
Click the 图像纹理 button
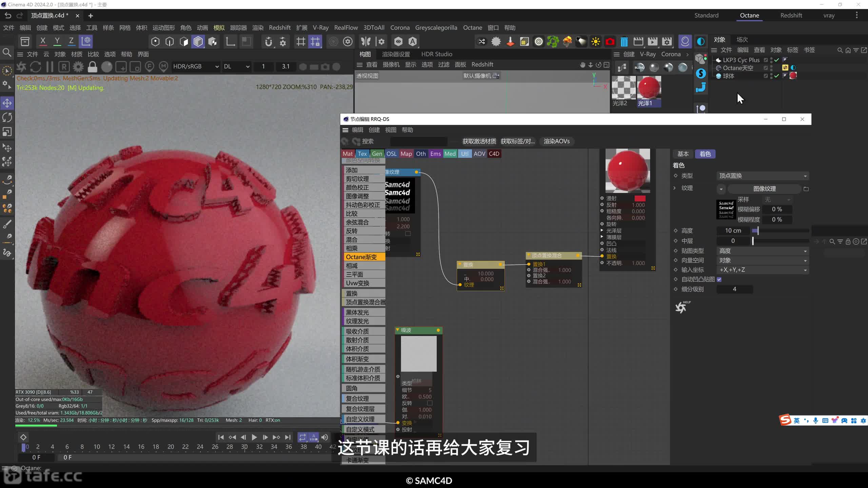[764, 189]
